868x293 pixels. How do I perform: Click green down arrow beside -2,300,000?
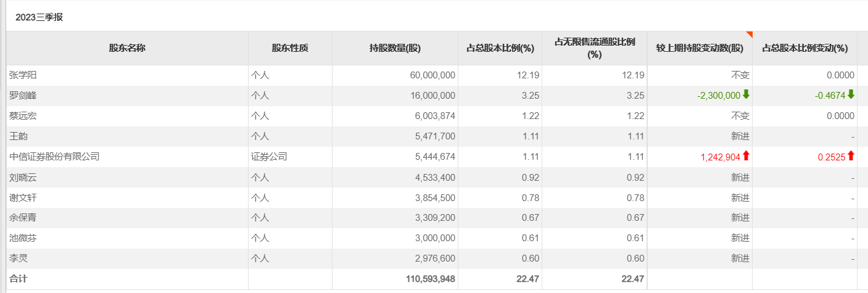click(x=746, y=95)
